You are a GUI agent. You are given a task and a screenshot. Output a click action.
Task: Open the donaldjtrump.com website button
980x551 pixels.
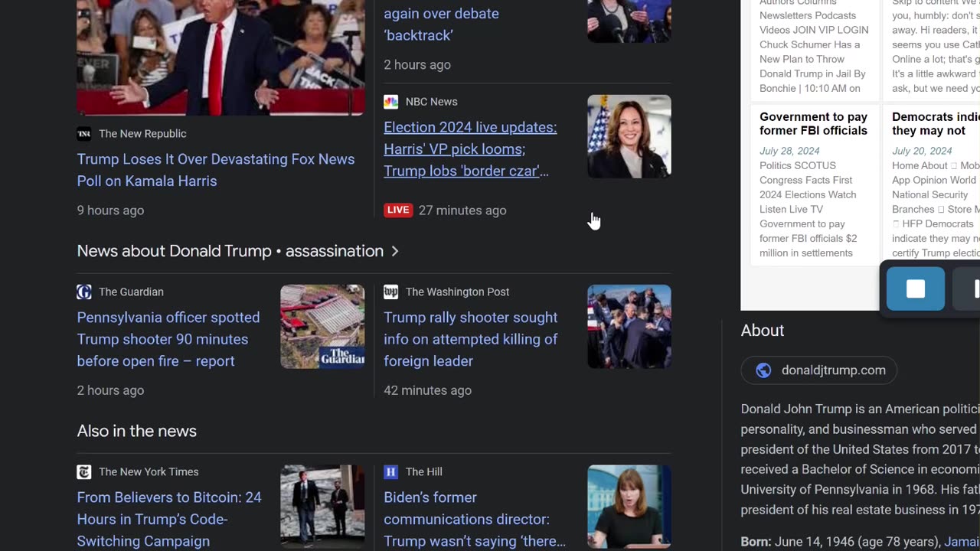[819, 370]
